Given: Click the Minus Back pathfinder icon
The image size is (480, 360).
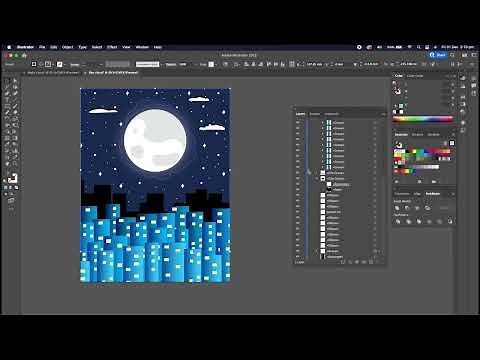Looking at the screenshot, I should coord(450,221).
